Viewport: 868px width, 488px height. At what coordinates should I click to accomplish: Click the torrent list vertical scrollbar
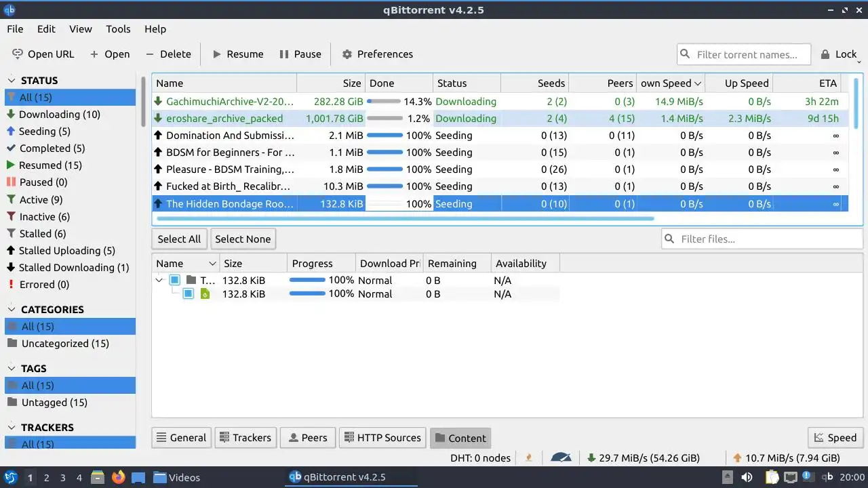click(856, 102)
